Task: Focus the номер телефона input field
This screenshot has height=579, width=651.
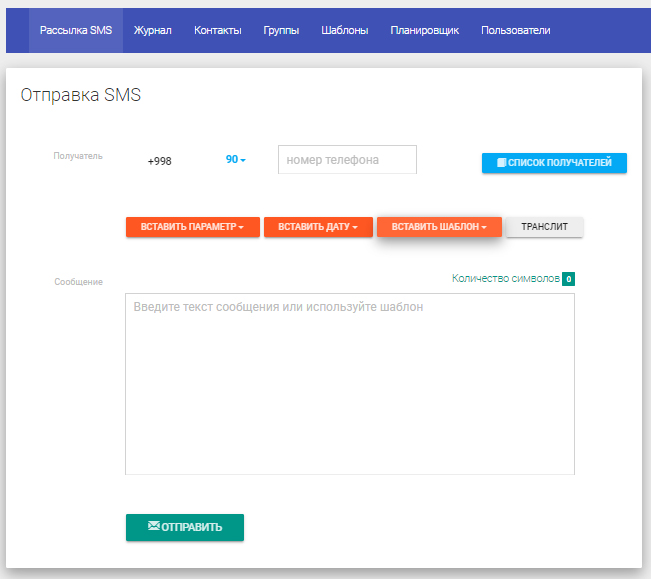Action: pyautogui.click(x=346, y=160)
